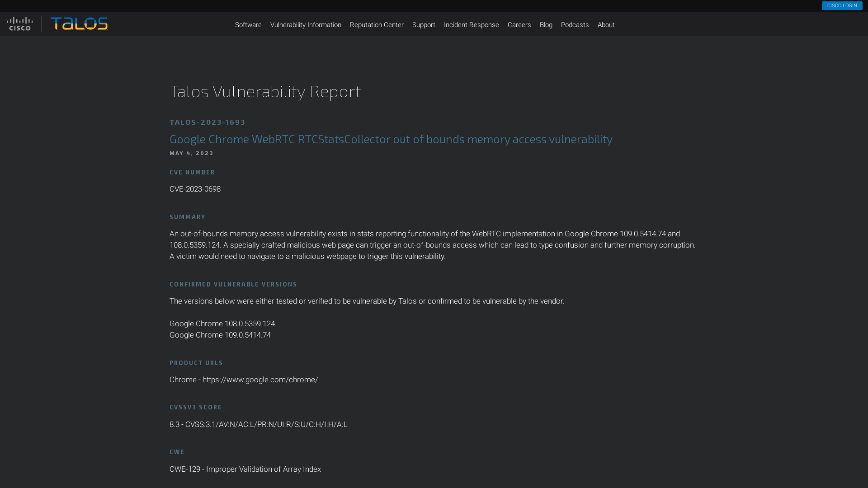Open the Podcasts menu item
Image resolution: width=868 pixels, height=488 pixels.
click(575, 25)
